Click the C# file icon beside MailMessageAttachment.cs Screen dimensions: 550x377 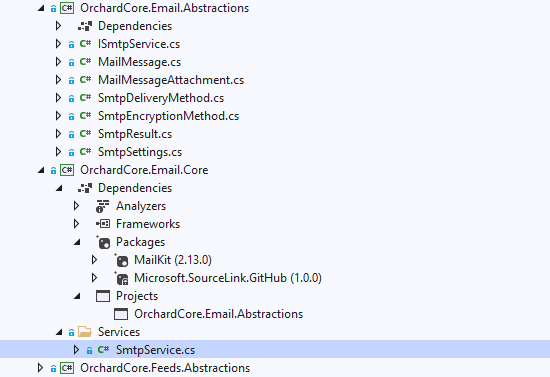(85, 80)
